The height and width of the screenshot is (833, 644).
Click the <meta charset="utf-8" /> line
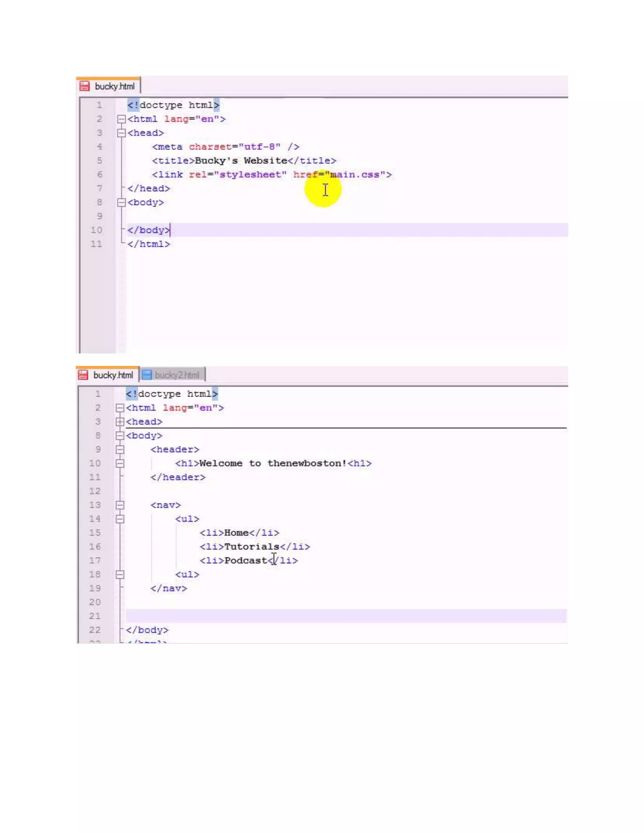click(225, 147)
